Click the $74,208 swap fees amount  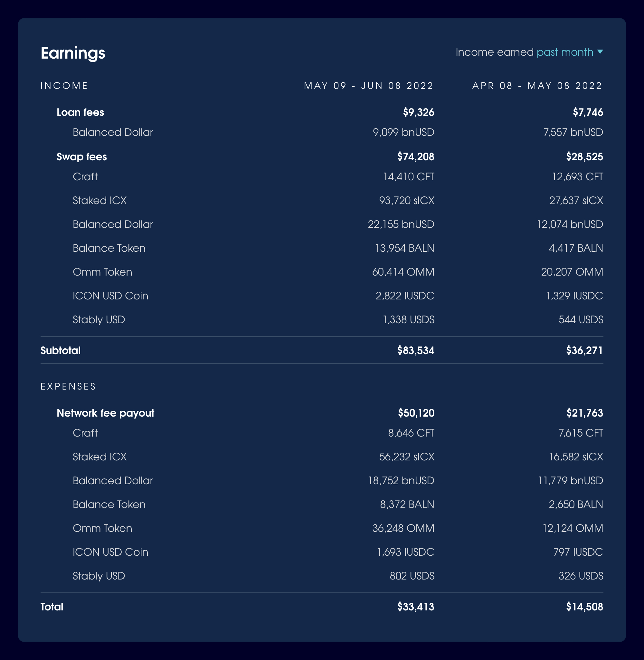point(415,156)
